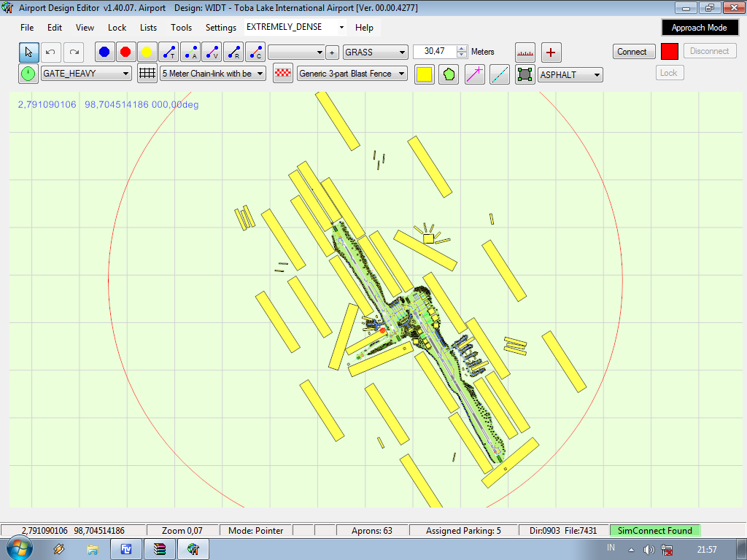Screen dimensions: 747x560
Task: Select the Vehicle path point tool
Action: (x=212, y=51)
